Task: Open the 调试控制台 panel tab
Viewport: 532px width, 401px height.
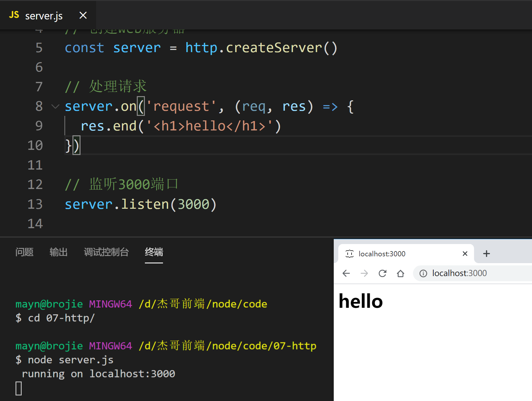Action: point(106,252)
